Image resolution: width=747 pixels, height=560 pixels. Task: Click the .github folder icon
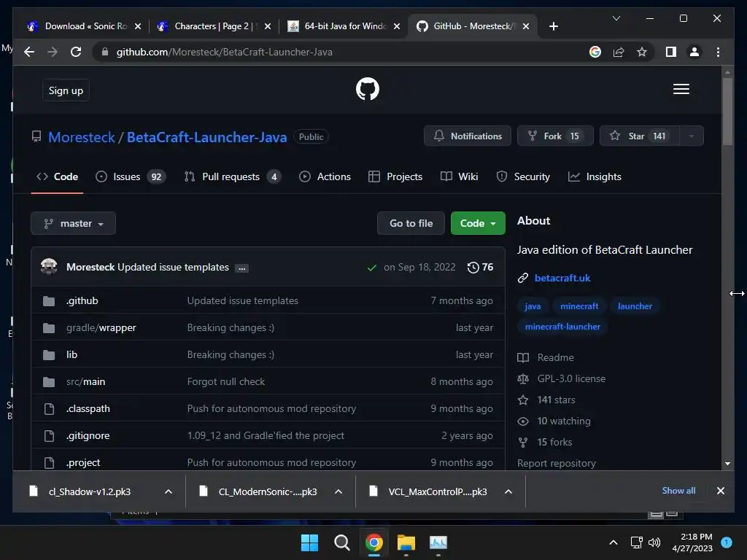tap(49, 301)
